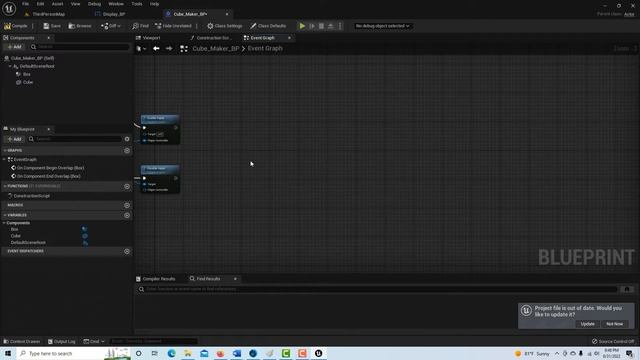Image resolution: width=640 pixels, height=360 pixels.
Task: Click the graph overview icon beside breadcrumb
Action: click(x=184, y=49)
